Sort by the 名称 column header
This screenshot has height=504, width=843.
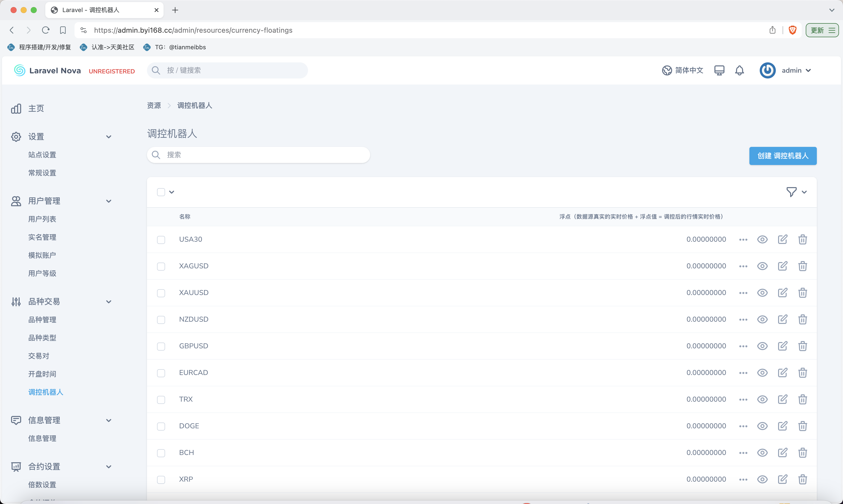(185, 217)
